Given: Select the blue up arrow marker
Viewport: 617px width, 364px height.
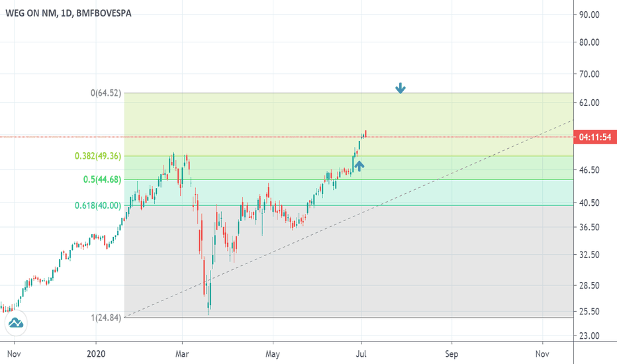Looking at the screenshot, I should tap(358, 166).
